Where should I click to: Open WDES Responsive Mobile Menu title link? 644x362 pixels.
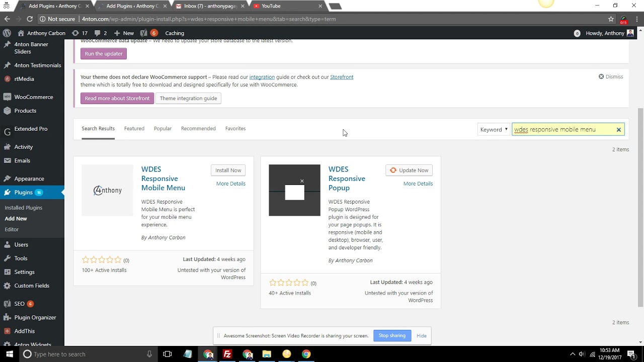[163, 178]
